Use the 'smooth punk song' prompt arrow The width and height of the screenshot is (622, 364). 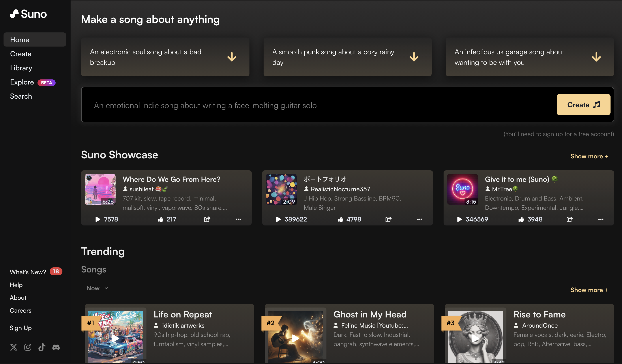point(414,57)
